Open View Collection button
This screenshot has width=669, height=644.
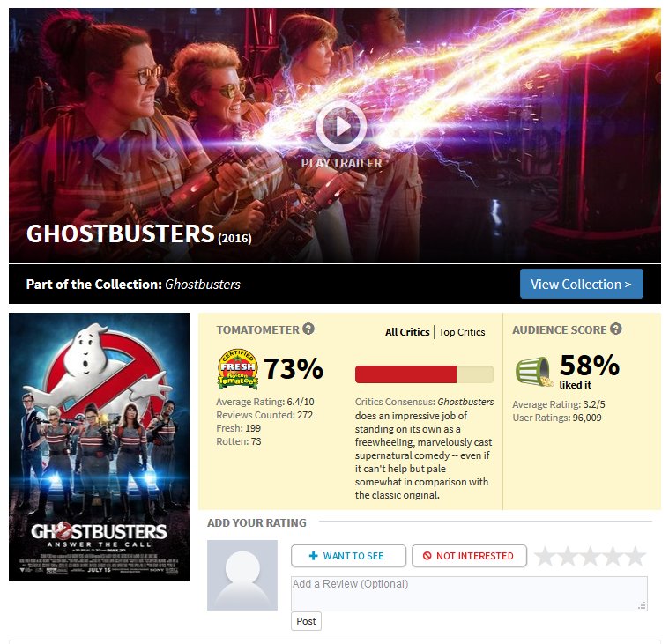[581, 284]
